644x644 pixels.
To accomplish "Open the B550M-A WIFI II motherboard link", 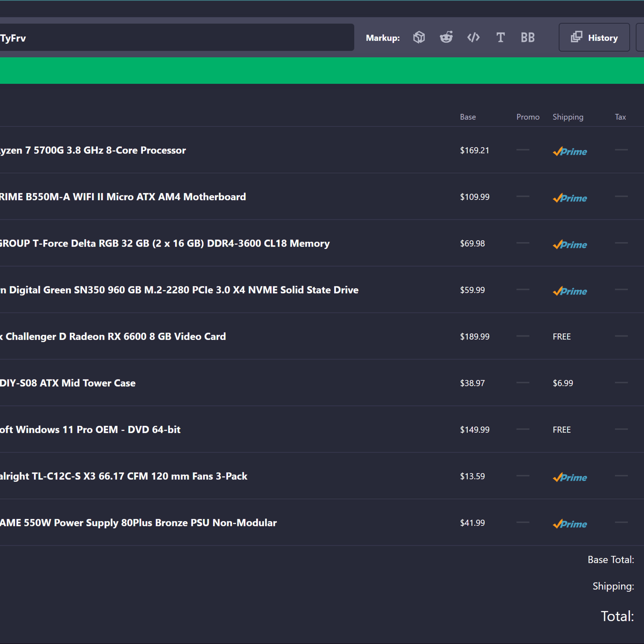I will 123,197.
